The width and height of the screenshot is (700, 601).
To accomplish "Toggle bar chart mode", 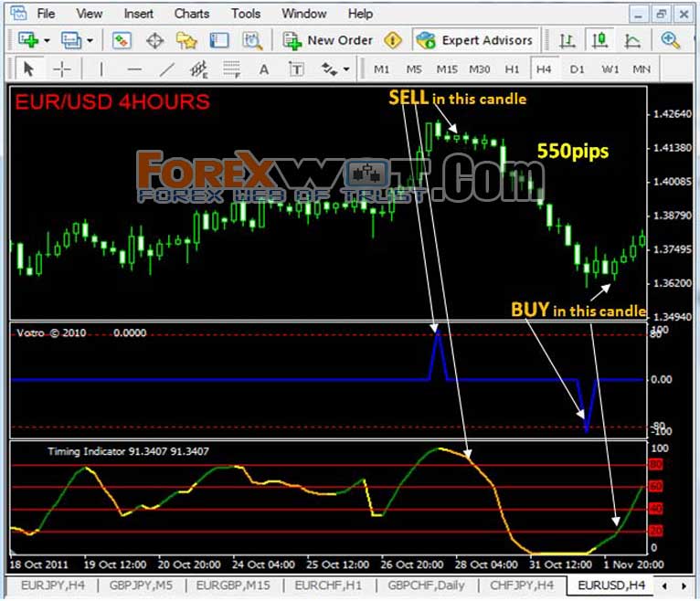I will coord(567,40).
